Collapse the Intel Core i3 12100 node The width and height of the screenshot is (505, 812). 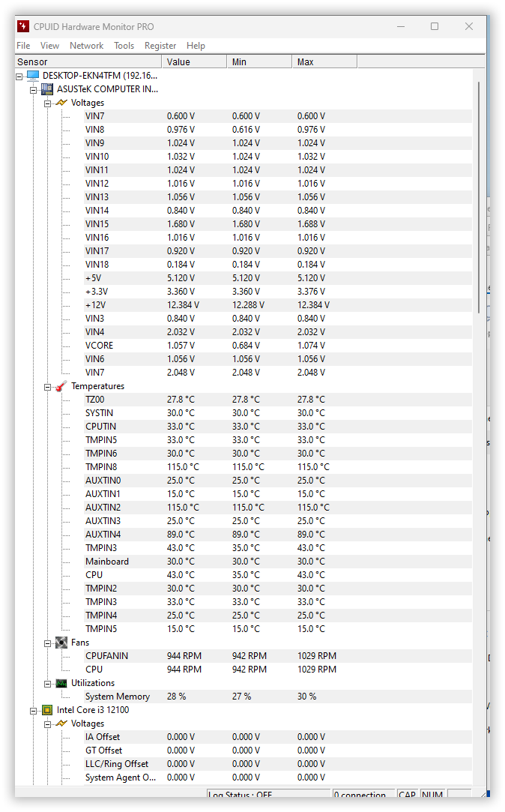tap(34, 710)
